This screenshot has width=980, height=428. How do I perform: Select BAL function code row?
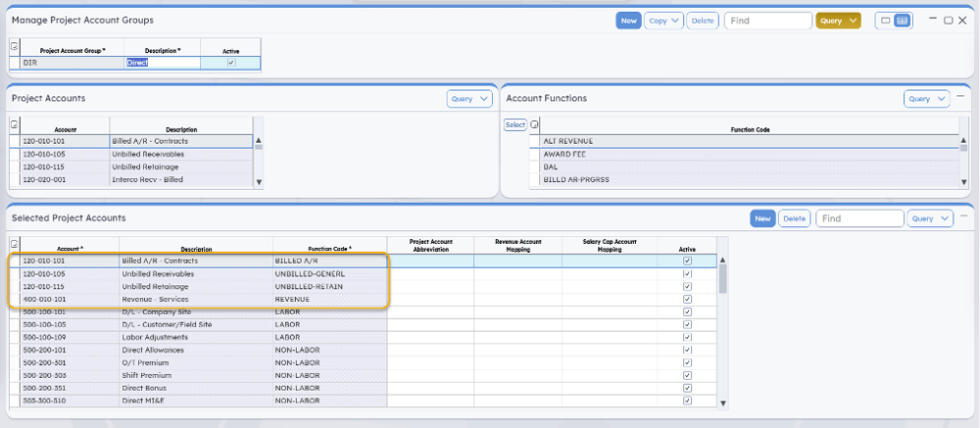[x=750, y=166]
